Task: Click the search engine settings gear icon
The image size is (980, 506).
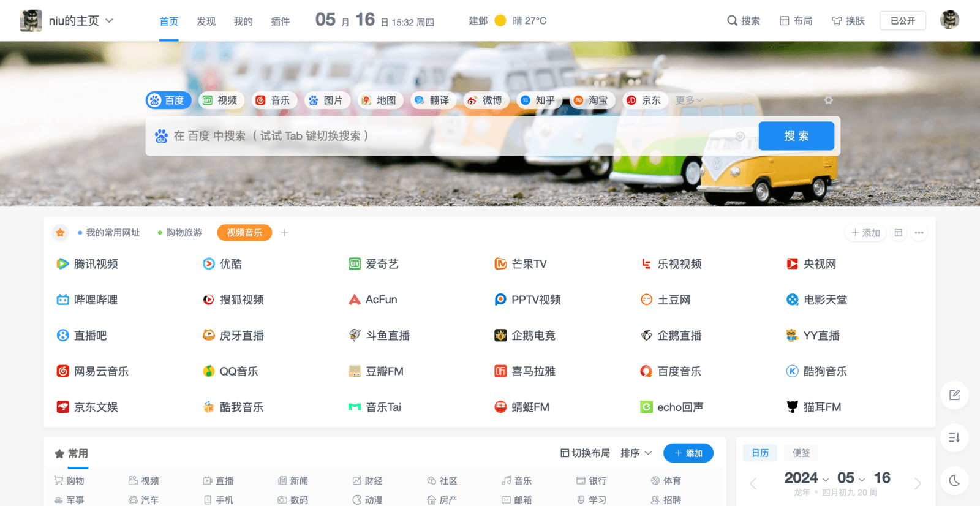Action: (828, 100)
